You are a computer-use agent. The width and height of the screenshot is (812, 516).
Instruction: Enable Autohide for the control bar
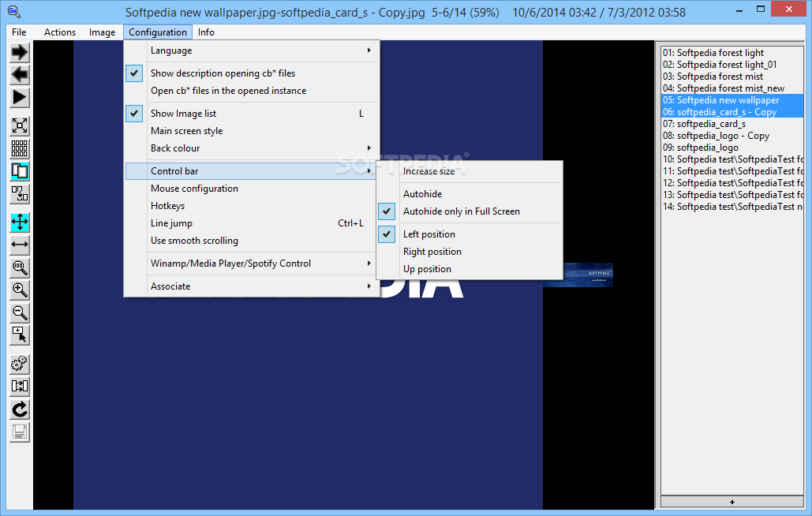pos(470,194)
